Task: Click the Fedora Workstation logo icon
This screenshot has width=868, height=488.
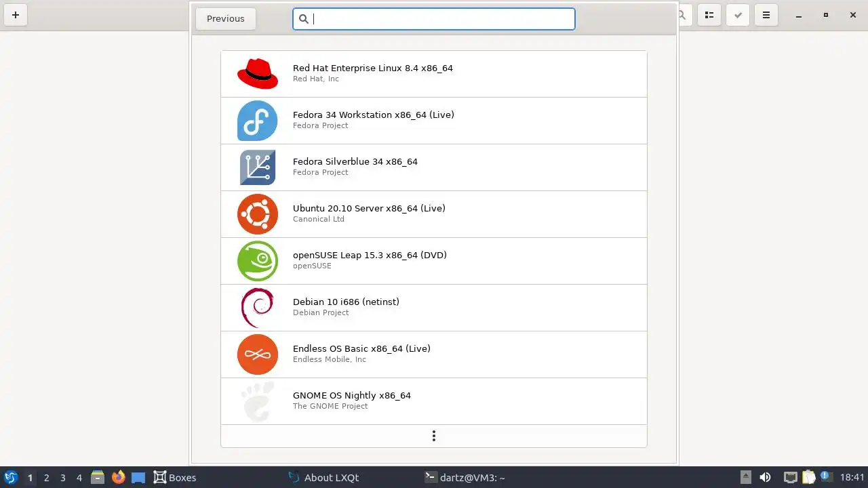Action: pyautogui.click(x=258, y=121)
